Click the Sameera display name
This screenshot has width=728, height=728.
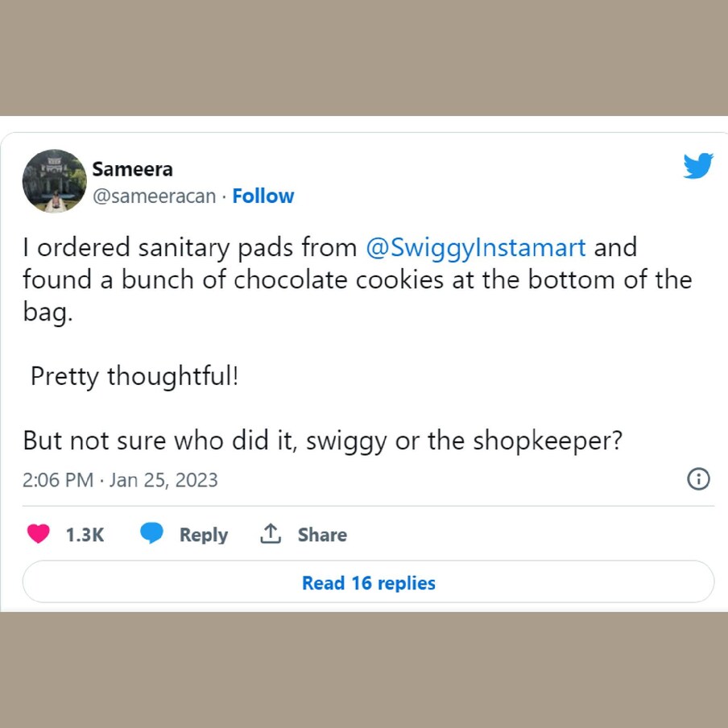pos(132,169)
